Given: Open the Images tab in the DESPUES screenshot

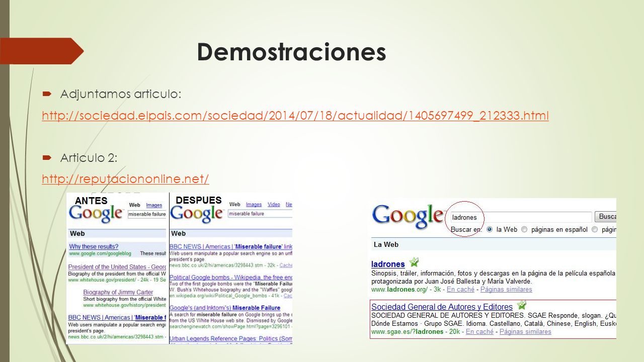Looking at the screenshot, I should [x=254, y=205].
